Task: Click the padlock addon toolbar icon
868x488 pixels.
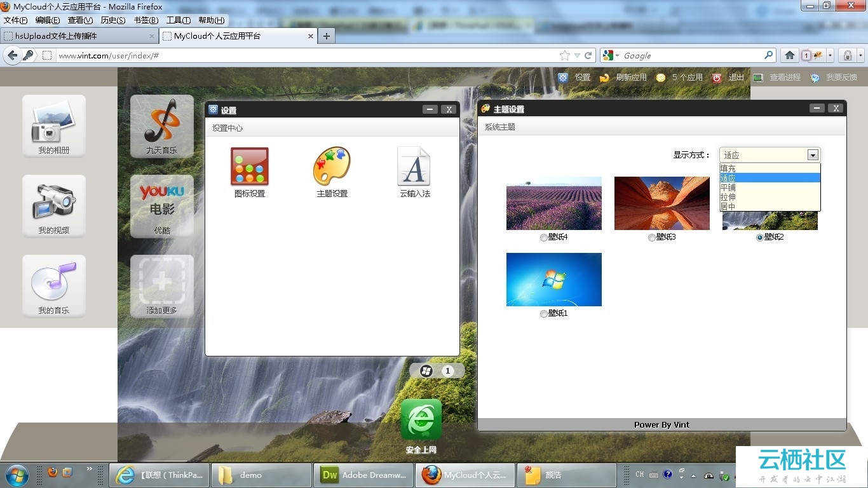Action: (848, 55)
